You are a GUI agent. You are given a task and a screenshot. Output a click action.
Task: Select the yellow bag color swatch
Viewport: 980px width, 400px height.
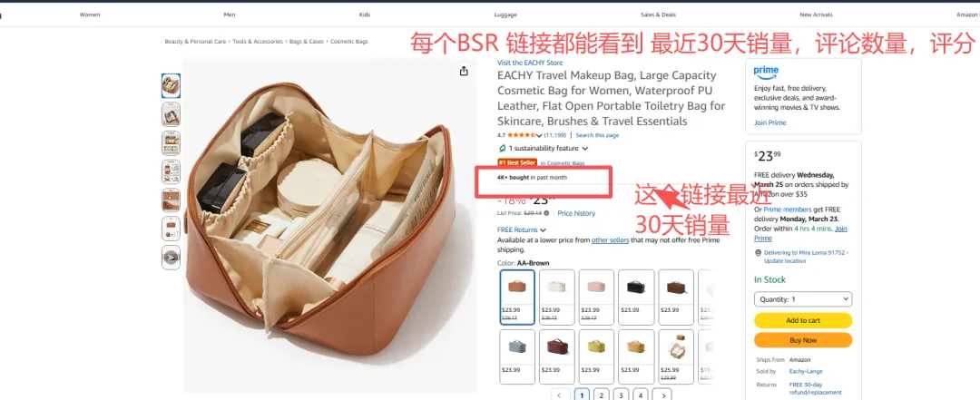597,356
